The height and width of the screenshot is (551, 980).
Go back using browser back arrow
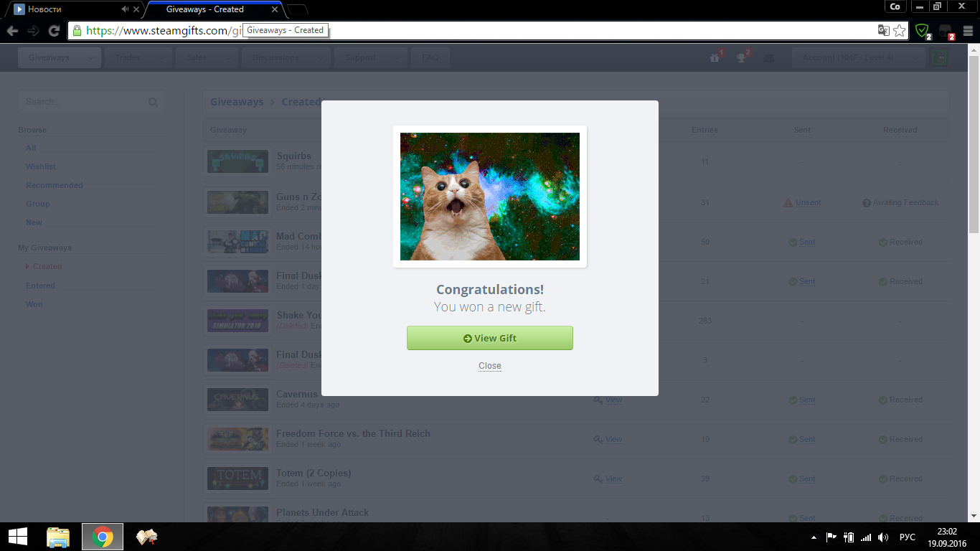click(12, 31)
